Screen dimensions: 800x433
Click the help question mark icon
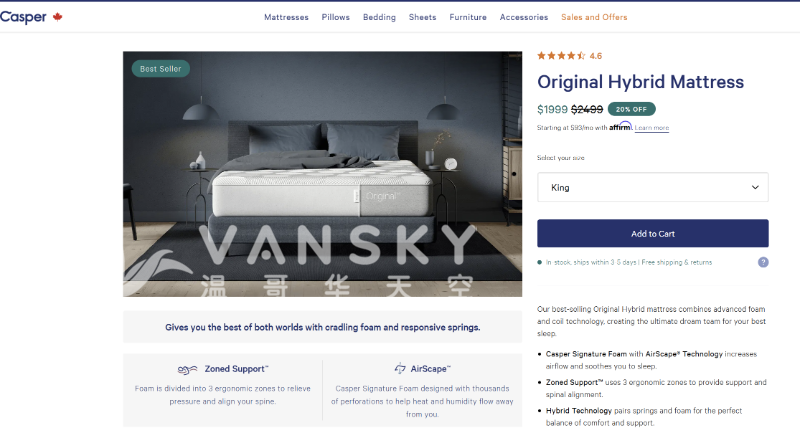pyautogui.click(x=763, y=262)
